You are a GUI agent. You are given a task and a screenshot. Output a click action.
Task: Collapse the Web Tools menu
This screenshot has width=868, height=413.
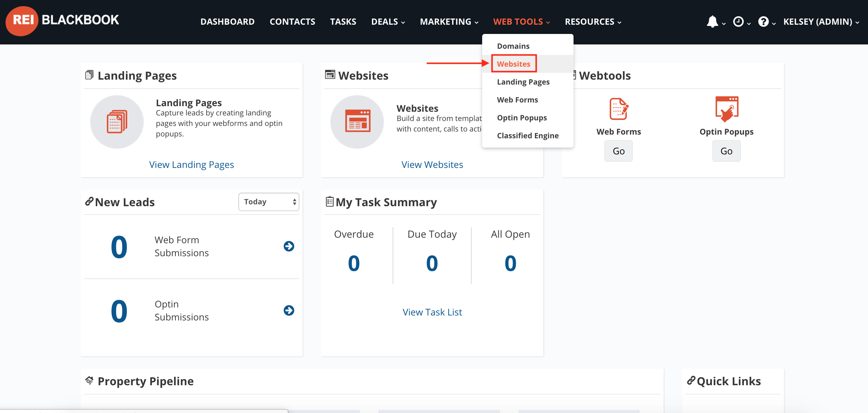pyautogui.click(x=521, y=22)
